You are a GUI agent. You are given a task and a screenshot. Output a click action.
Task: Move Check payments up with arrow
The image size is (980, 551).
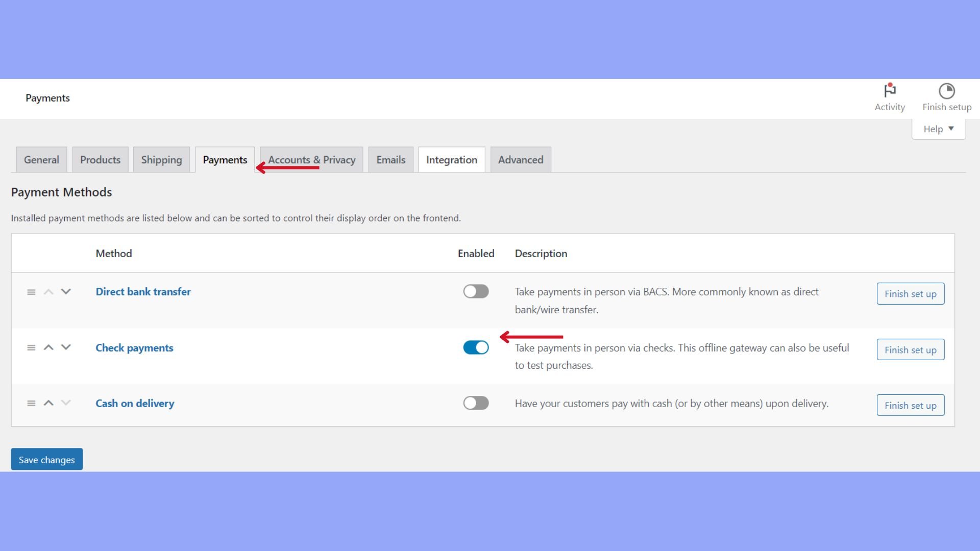48,347
